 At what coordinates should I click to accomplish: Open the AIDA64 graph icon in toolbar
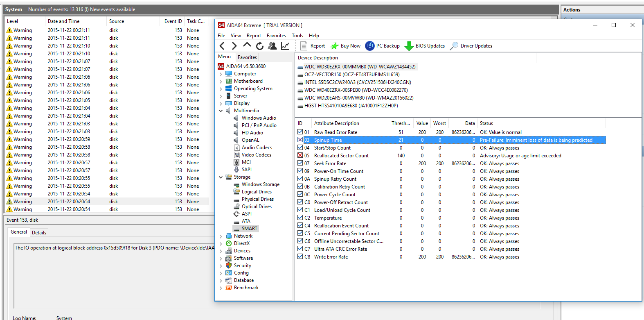pyautogui.click(x=285, y=46)
